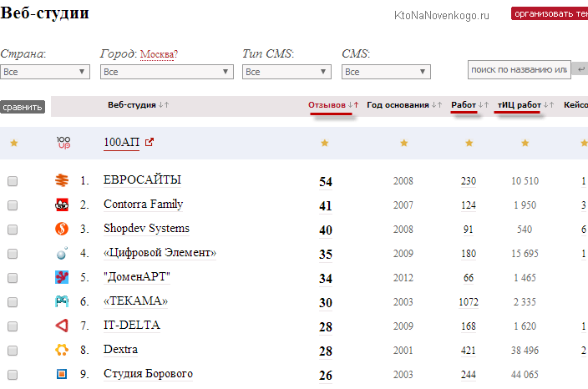Click the 1072 works count for «ТЕКАМА»
The width and height of the screenshot is (588, 389).
469,302
